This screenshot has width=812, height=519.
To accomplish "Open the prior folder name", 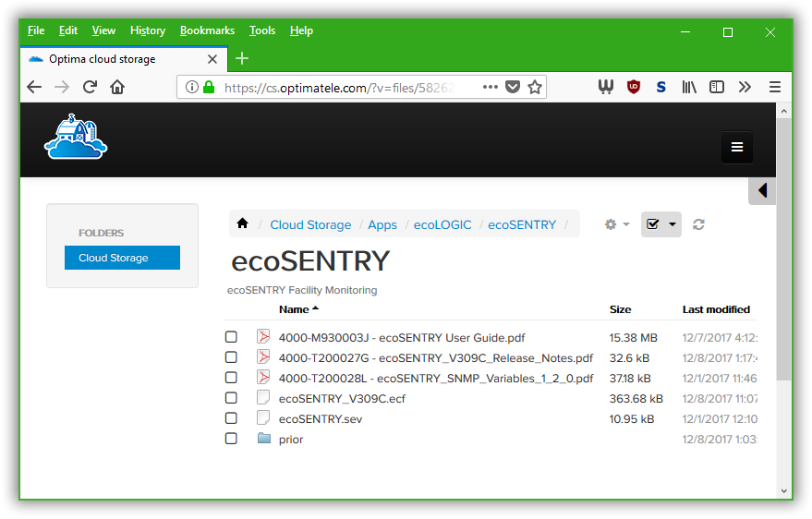I will (290, 440).
